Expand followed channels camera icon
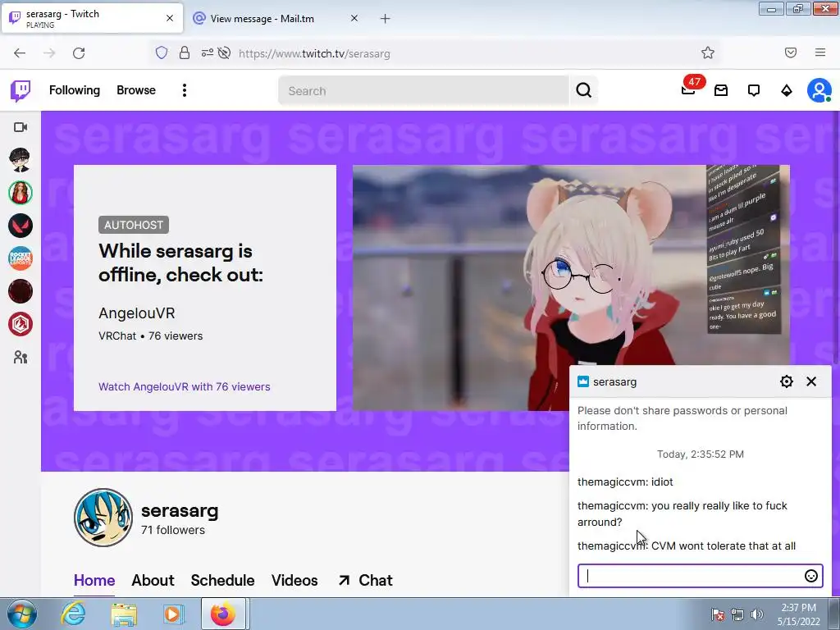This screenshot has width=840, height=630. tap(21, 127)
